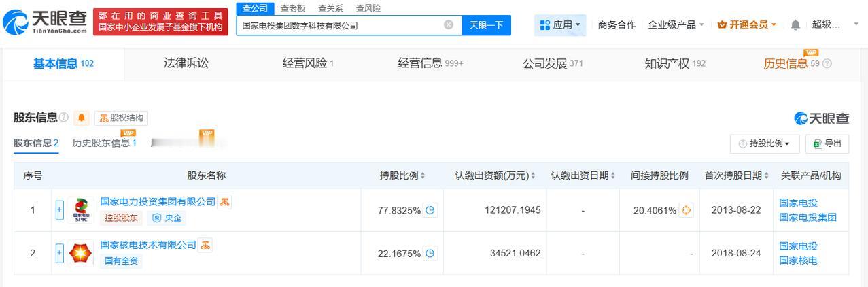Select the 查公司 search tab
This screenshot has width=868, height=287.
[255, 8]
